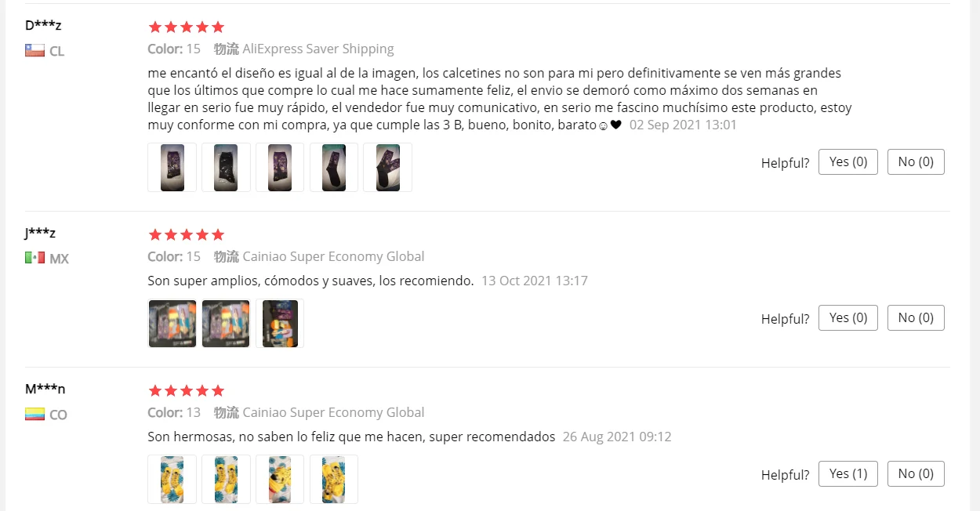980x511 pixels.
Task: Click Yes (0) on D***z review
Action: (848, 161)
